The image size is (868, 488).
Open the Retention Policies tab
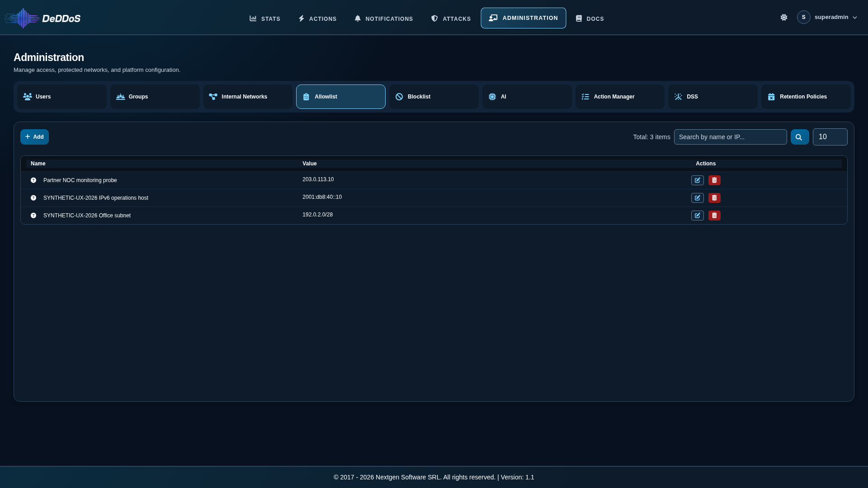tap(806, 97)
